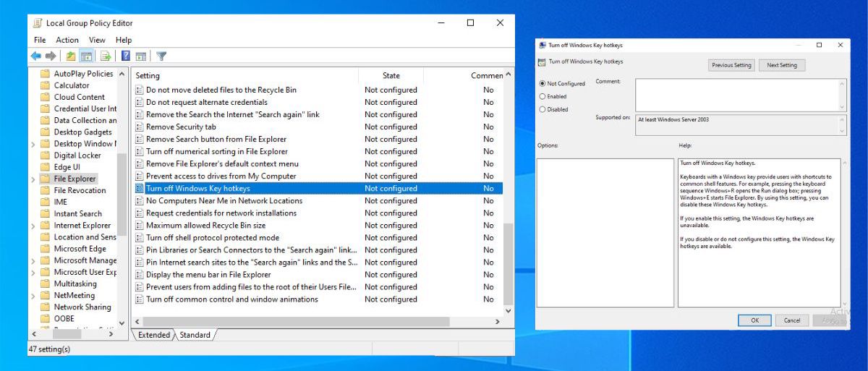
Task: Click the Calculator folder icon
Action: [x=45, y=85]
